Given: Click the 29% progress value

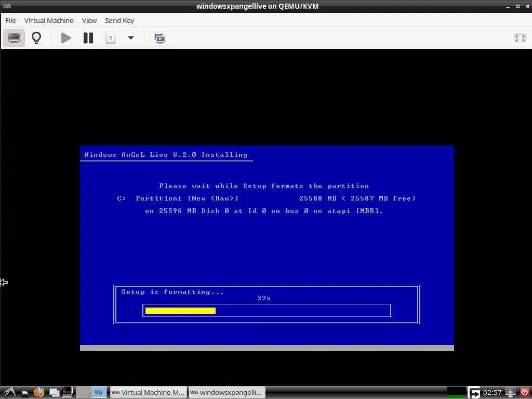Looking at the screenshot, I should [x=263, y=298].
